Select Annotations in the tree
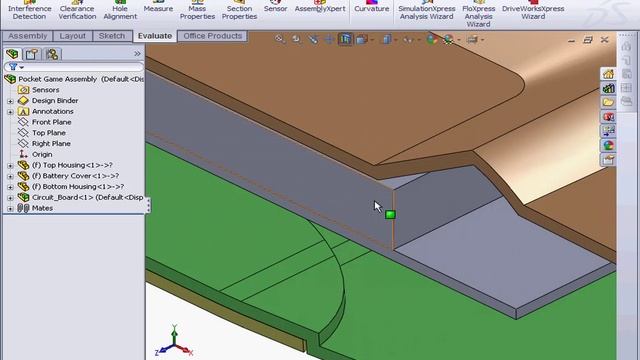This screenshot has width=640, height=360. click(53, 111)
